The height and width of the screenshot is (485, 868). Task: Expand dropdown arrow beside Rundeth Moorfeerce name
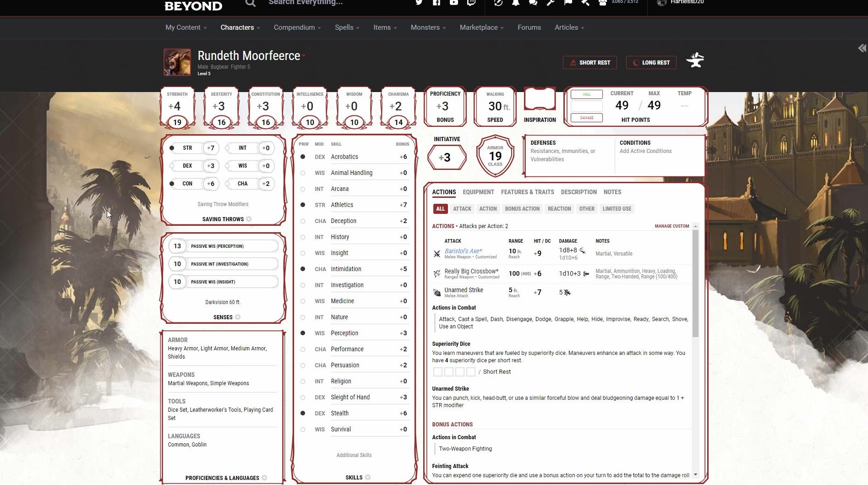304,56
